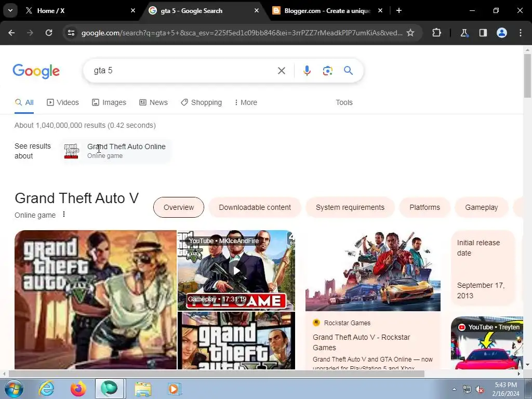Launch Firefox from taskbar

point(78,389)
